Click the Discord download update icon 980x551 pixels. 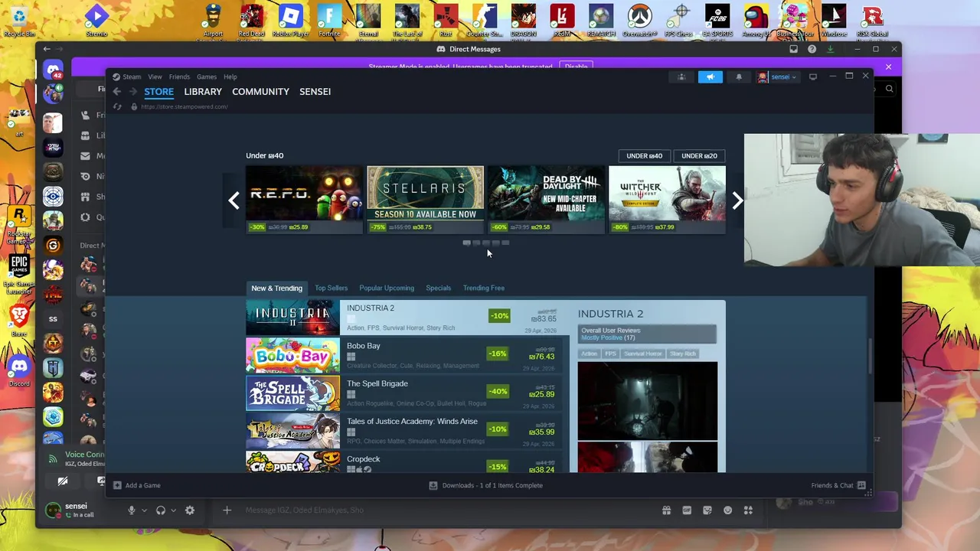point(830,49)
